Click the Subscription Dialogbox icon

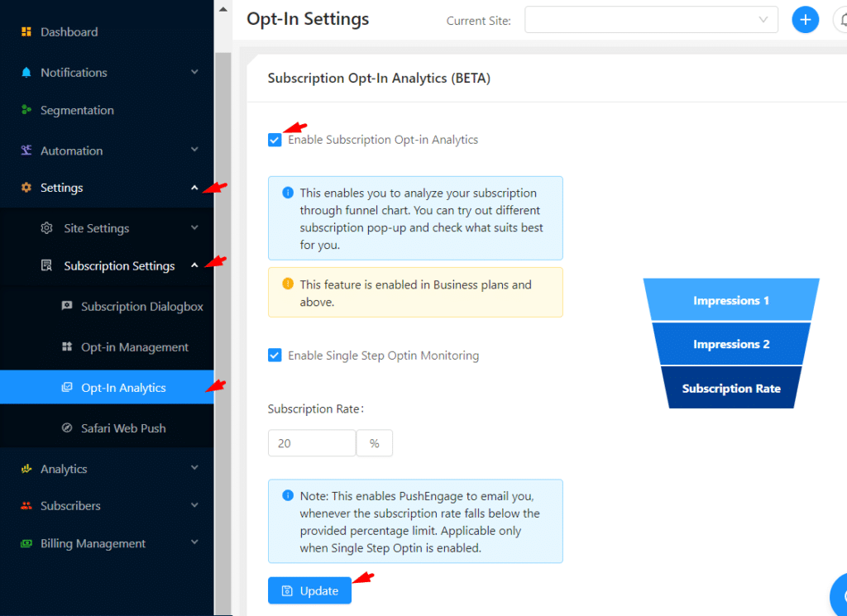click(x=67, y=306)
